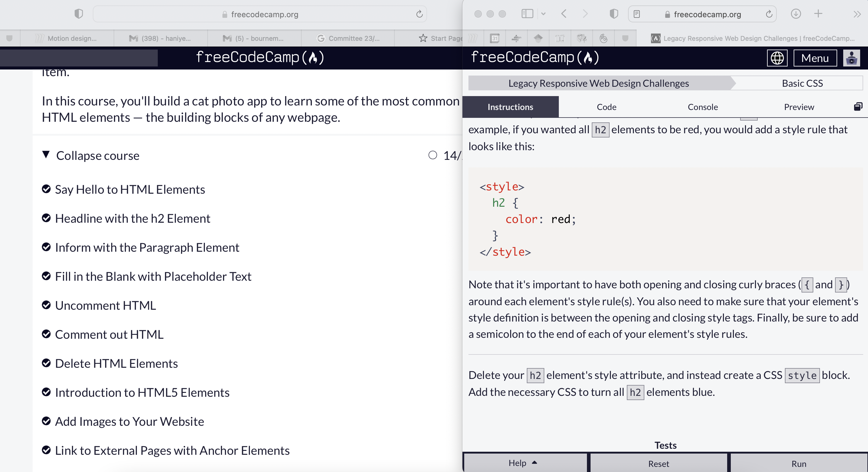This screenshot has height=472, width=868.
Task: Click the course progress circle next to 14
Action: [433, 155]
